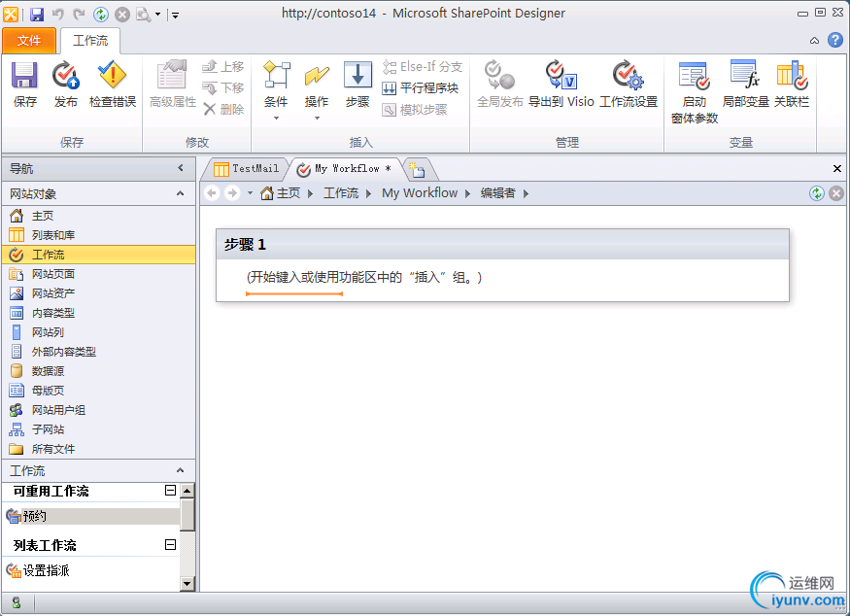Image resolution: width=850 pixels, height=616 pixels.
Task: Insert a 模拟步骤 impersonation step
Action: [415, 110]
